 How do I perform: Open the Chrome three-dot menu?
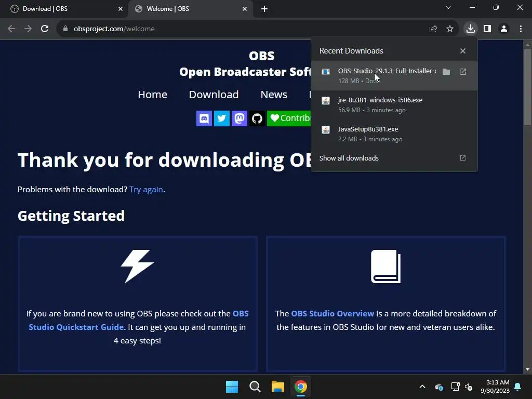click(521, 29)
